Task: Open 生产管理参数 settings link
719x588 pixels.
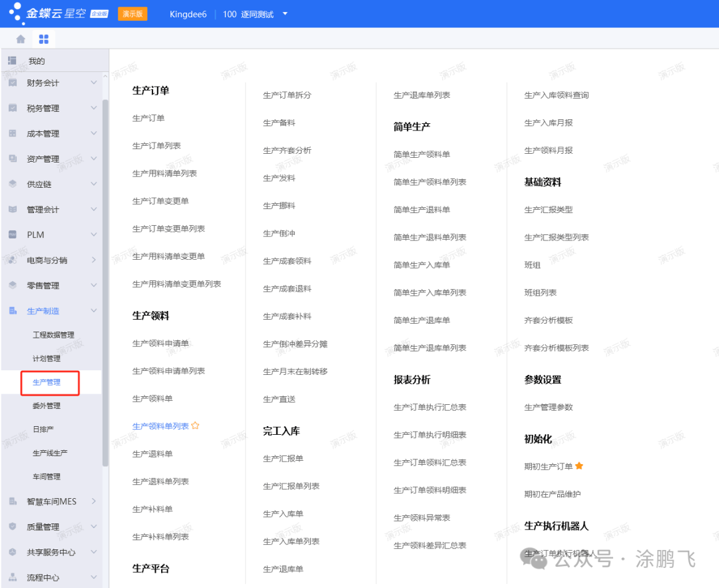Action: (549, 408)
